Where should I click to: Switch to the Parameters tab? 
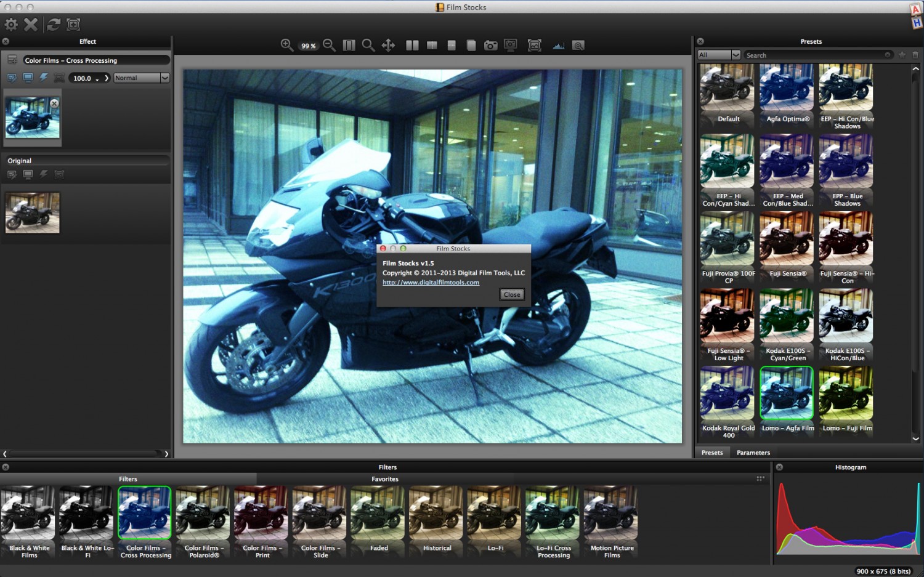click(753, 453)
